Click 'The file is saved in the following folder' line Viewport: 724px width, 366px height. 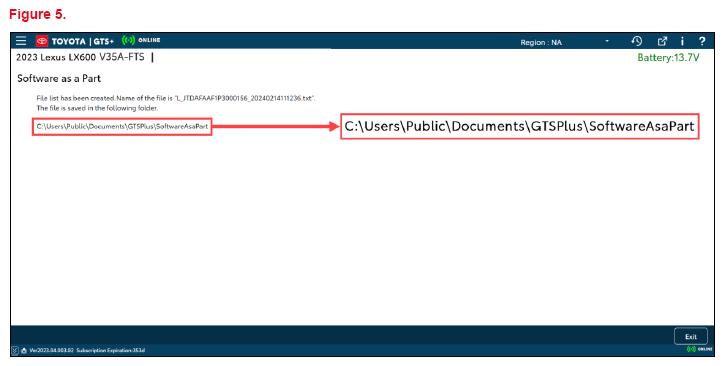click(97, 108)
